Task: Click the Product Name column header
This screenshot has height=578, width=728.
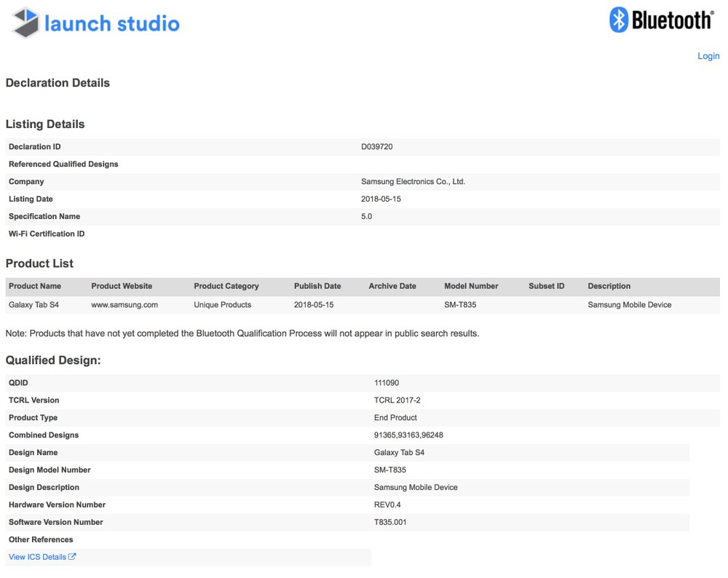Action: coord(35,286)
